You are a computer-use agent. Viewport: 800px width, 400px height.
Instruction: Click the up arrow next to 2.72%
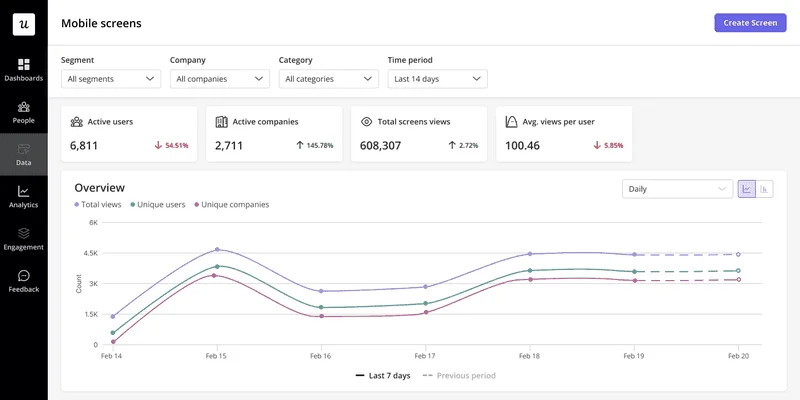[452, 145]
